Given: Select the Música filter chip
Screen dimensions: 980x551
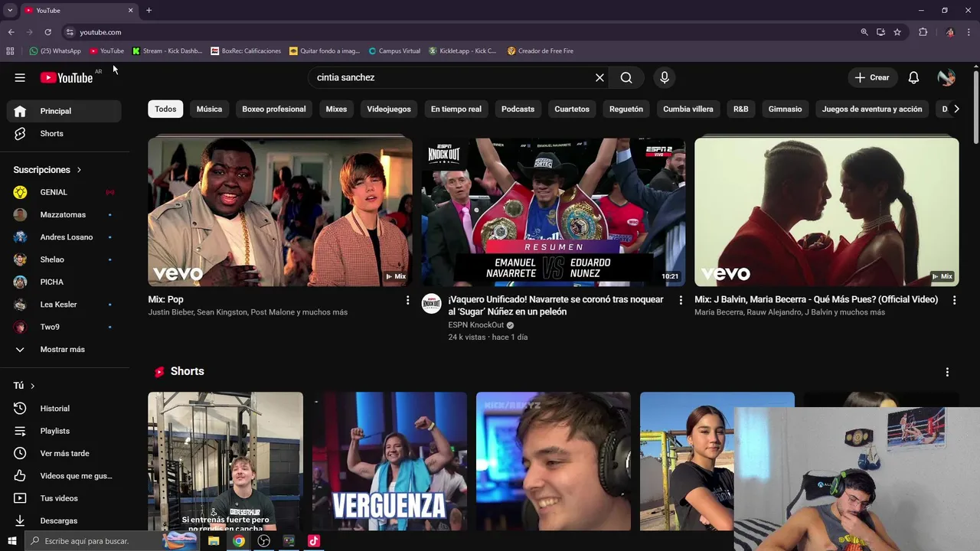Looking at the screenshot, I should 209,109.
